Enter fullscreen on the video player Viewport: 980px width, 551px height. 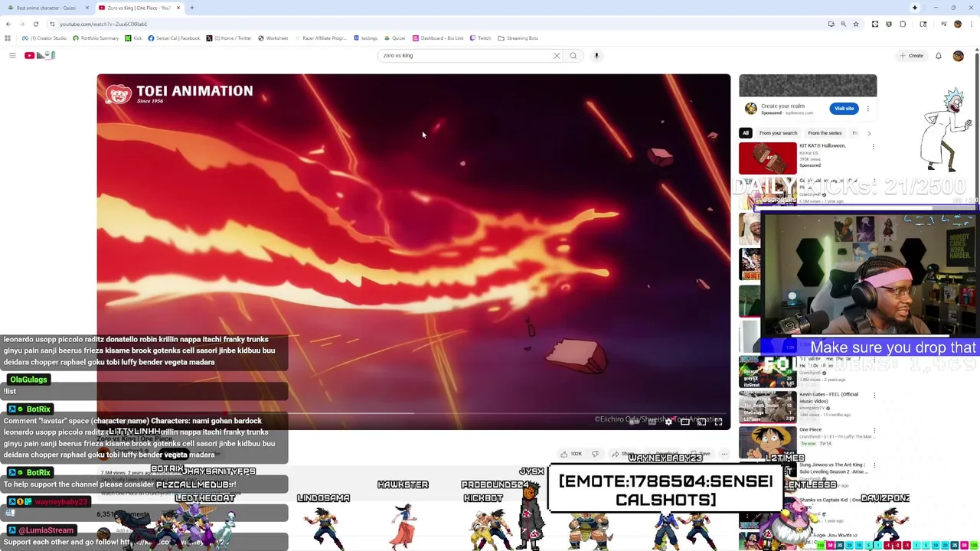tap(718, 422)
